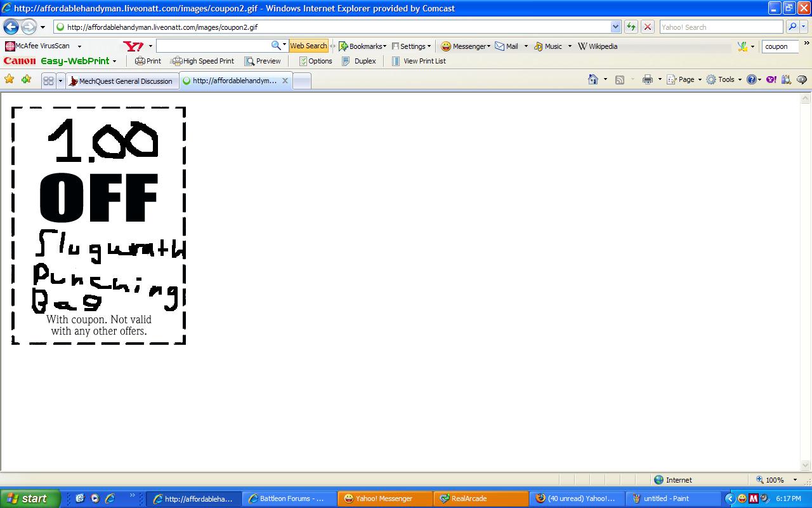Open the Page menu
The width and height of the screenshot is (812, 508).
click(684, 79)
